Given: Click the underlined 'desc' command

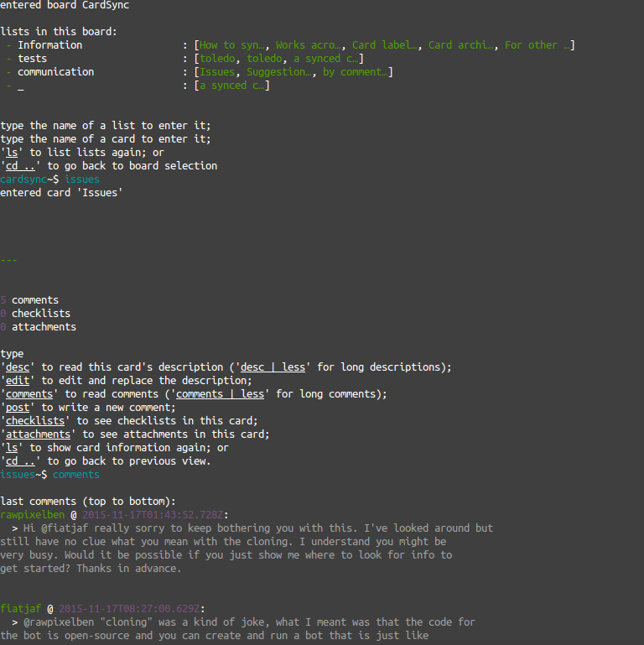Looking at the screenshot, I should click(18, 367).
